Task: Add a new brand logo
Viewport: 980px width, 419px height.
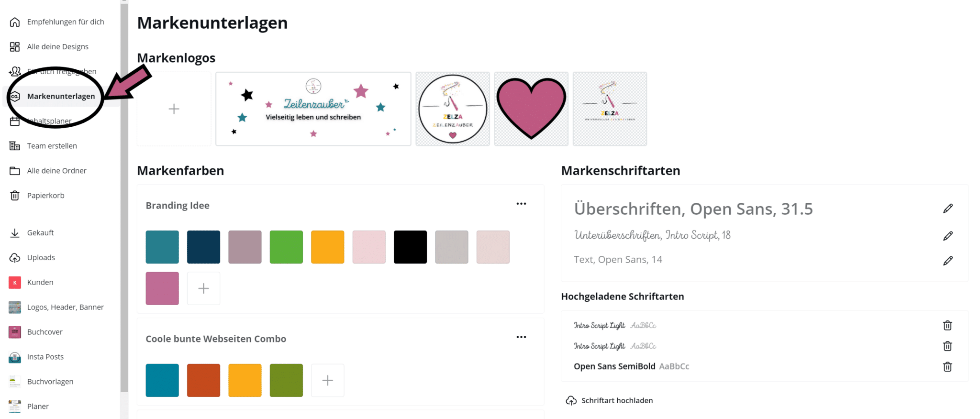Action: click(174, 109)
